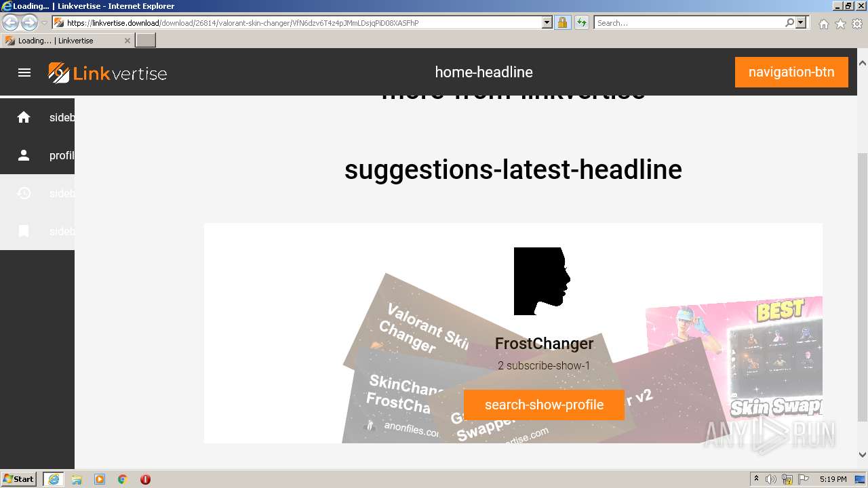Open the media player taskbar icon
Screen dimensions: 868x488
point(100,479)
